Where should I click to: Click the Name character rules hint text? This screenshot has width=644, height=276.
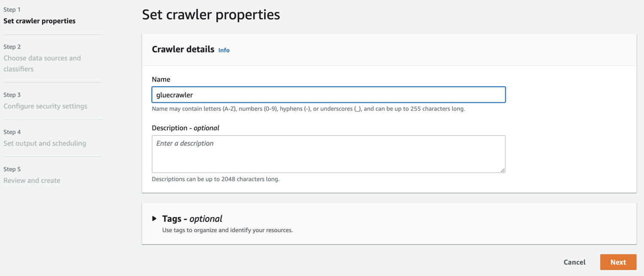pyautogui.click(x=308, y=109)
